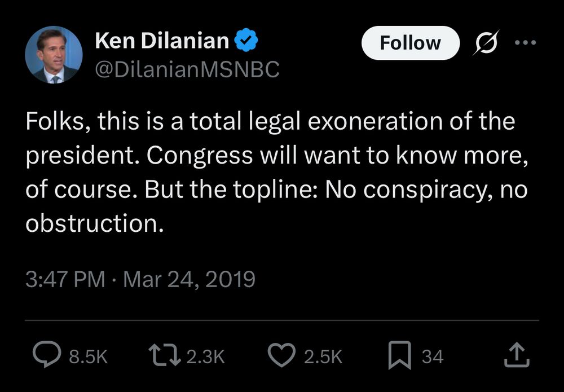Image resolution: width=564 pixels, height=392 pixels.
Task: Click the 34 bookmarks count
Action: coord(433,356)
